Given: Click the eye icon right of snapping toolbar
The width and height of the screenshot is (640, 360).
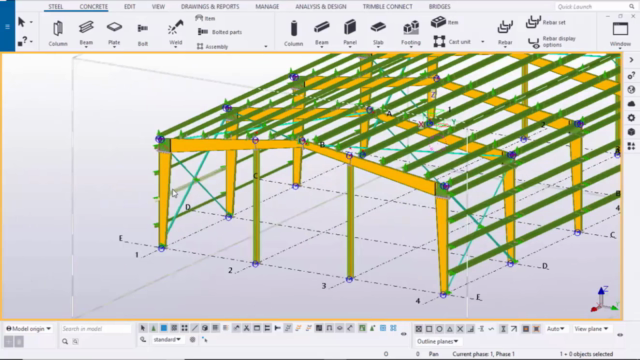Looking at the screenshot, I should [x=620, y=335].
